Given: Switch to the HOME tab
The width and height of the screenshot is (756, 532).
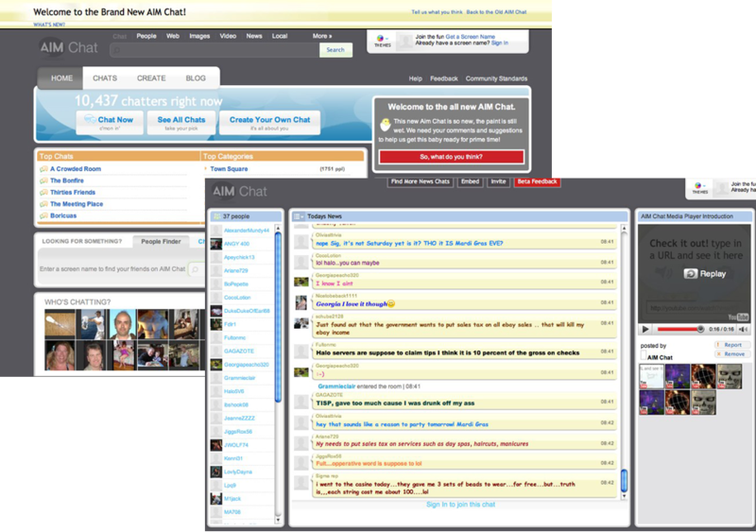Looking at the screenshot, I should pyautogui.click(x=61, y=78).
